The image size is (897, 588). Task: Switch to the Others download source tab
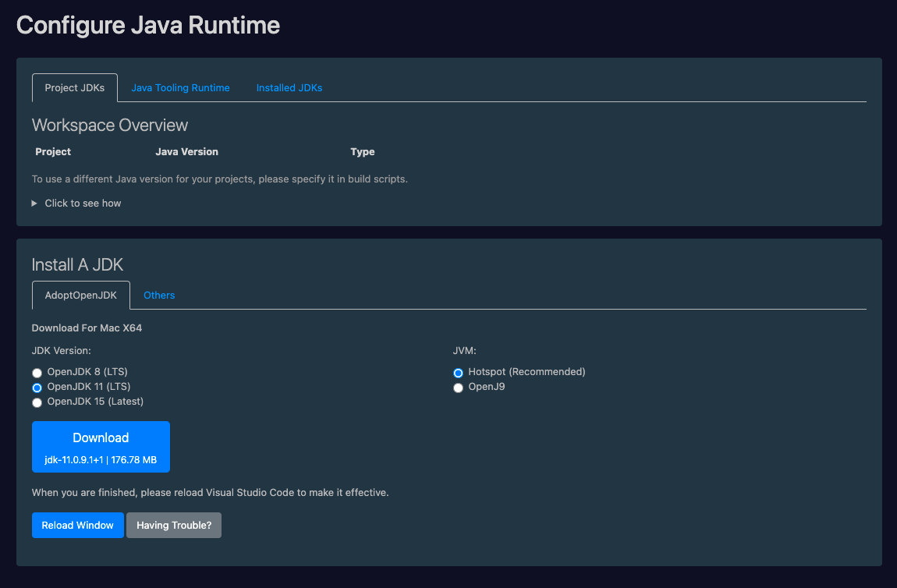click(159, 295)
